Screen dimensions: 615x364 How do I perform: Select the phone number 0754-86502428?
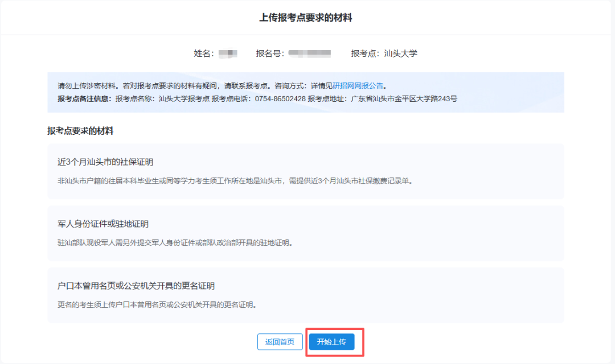[x=280, y=99]
